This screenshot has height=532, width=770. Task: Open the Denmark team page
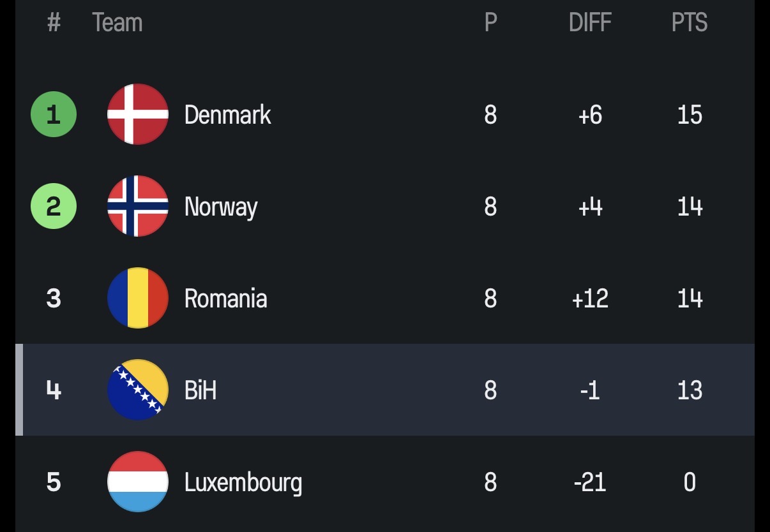[x=228, y=115]
